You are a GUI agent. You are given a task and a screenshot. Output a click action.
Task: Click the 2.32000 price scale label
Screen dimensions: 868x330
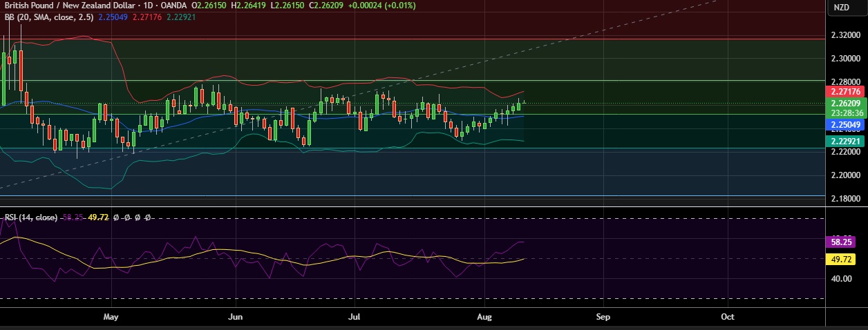point(846,35)
